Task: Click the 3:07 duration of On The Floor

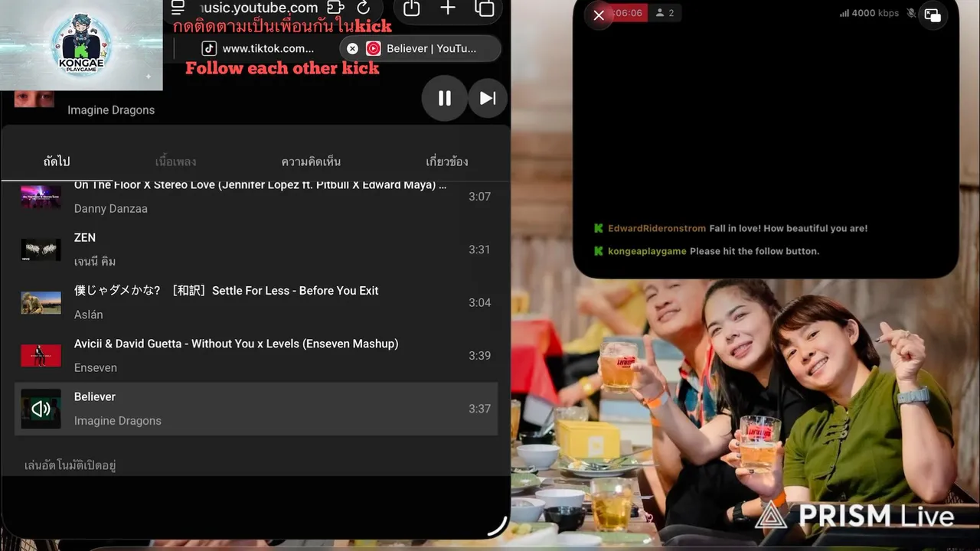Action: pyautogui.click(x=480, y=197)
